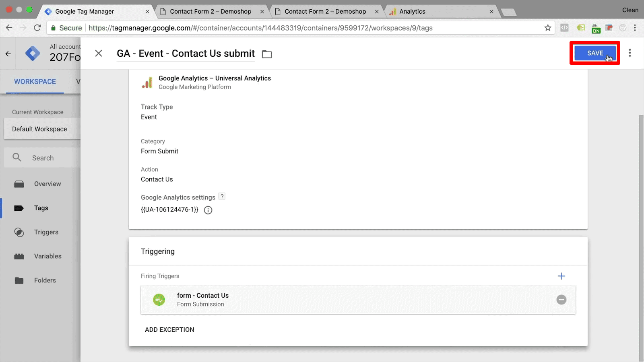The height and width of the screenshot is (362, 644).
Task: Open the tag options three-dot menu
Action: click(630, 53)
